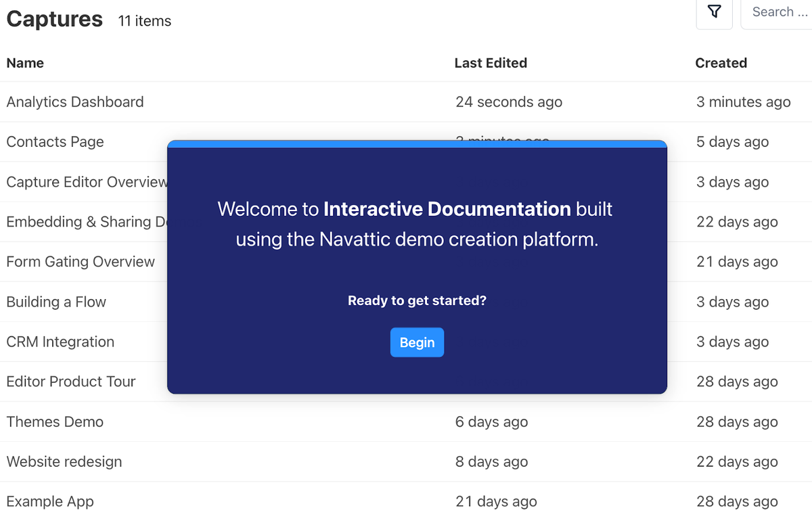Click the Ready to get started text
This screenshot has height=525, width=812.
(417, 300)
